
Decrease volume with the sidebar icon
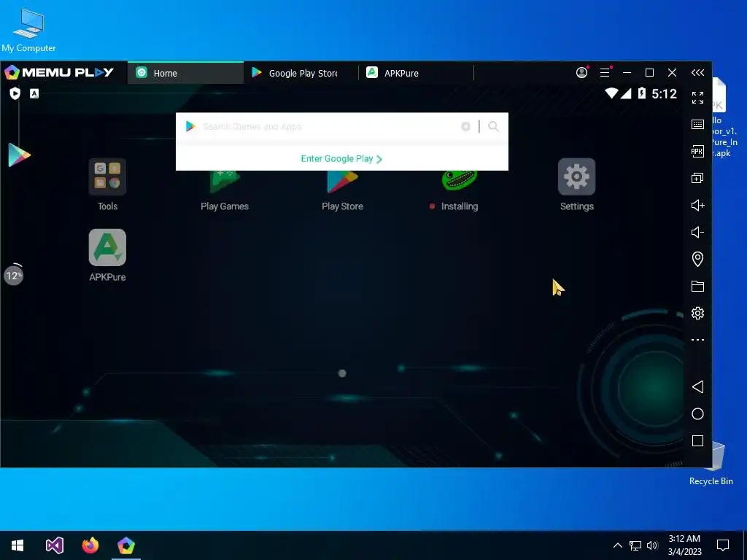697,232
